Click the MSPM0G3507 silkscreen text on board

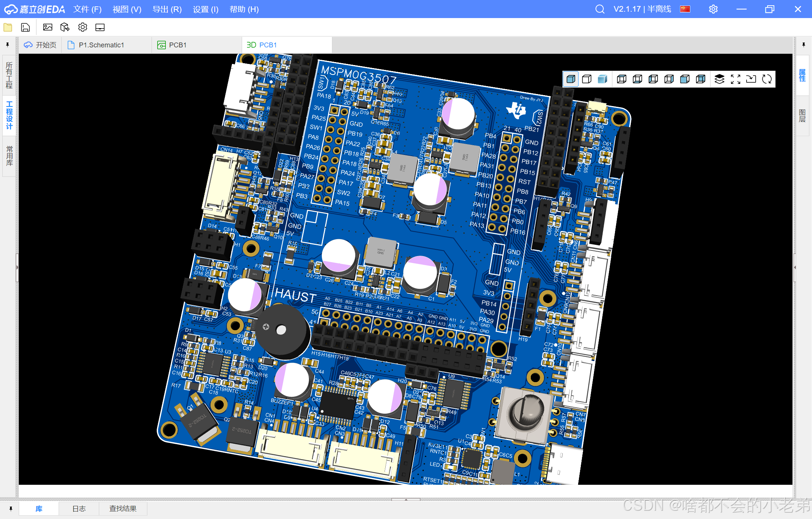[x=359, y=75]
